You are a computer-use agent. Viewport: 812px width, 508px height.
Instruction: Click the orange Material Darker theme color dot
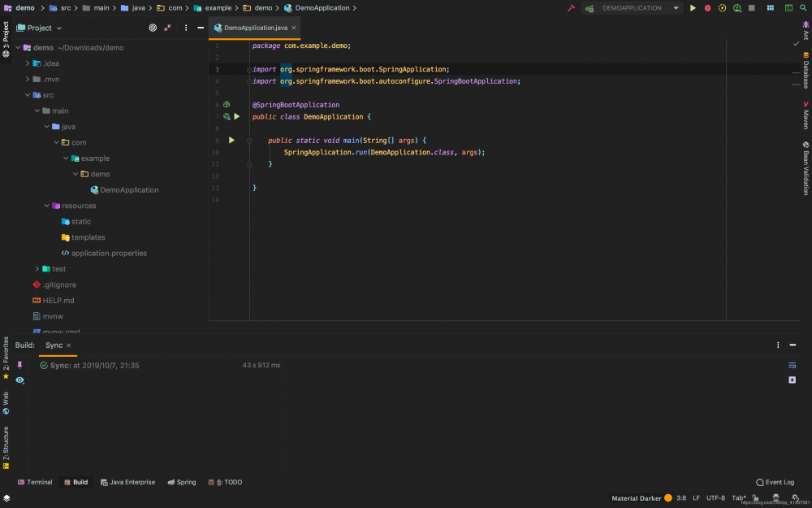668,497
